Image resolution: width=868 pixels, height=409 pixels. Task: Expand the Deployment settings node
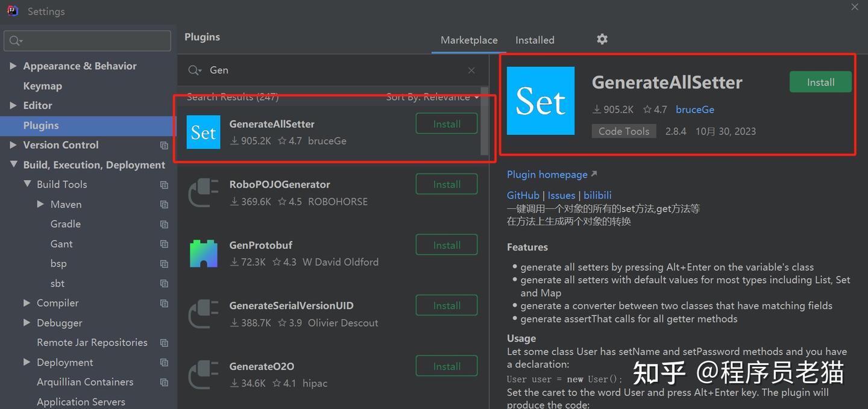(x=27, y=362)
